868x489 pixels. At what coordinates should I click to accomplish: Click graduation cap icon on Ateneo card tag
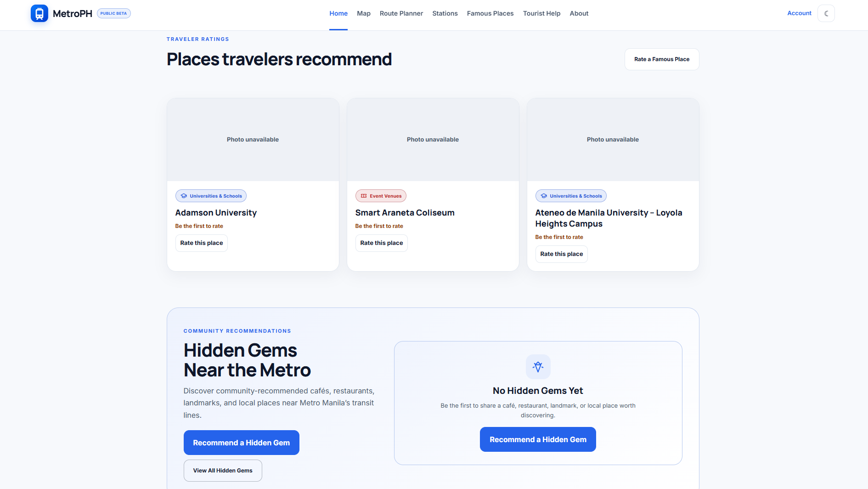point(544,196)
